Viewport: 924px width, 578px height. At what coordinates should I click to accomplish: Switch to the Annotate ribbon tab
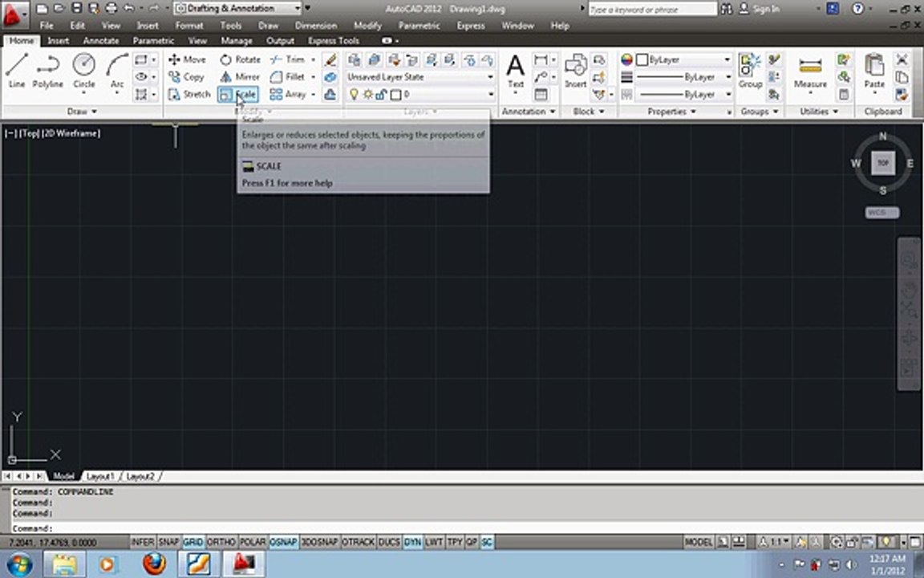tap(101, 41)
